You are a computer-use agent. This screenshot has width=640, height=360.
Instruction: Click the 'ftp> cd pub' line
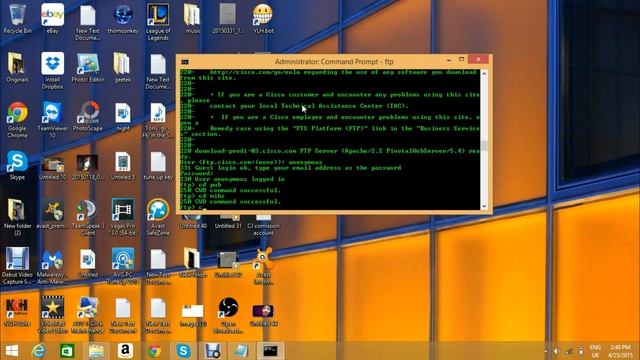201,184
